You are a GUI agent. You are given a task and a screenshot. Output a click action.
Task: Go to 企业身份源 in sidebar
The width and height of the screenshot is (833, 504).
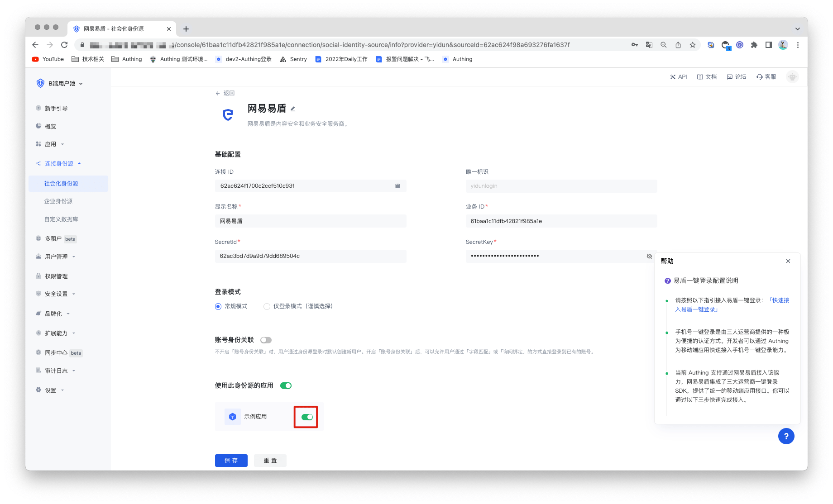pyautogui.click(x=58, y=201)
